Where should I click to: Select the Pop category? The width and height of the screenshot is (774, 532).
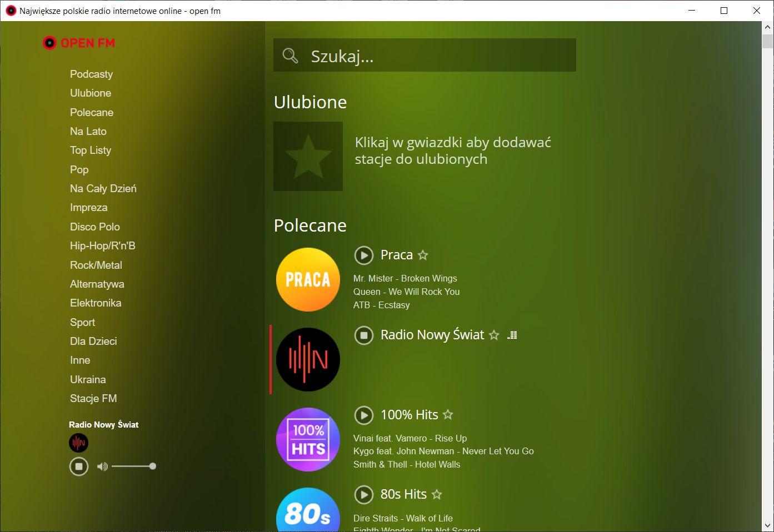[79, 169]
